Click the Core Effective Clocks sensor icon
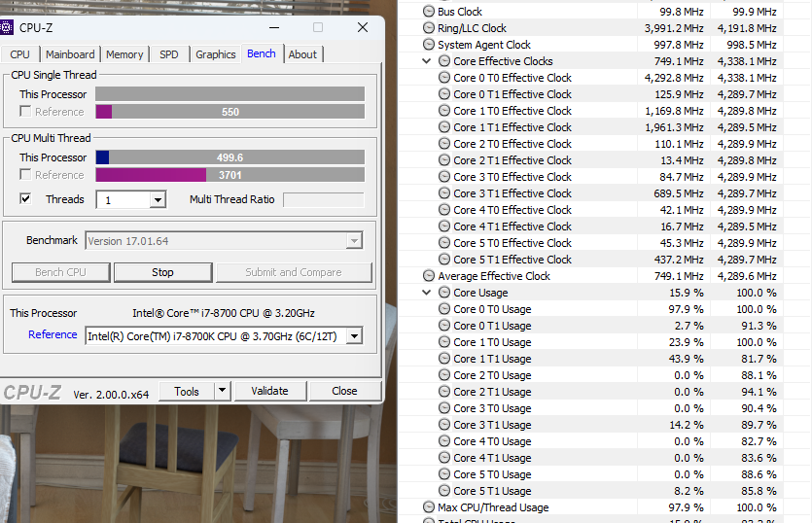Image resolution: width=812 pixels, height=523 pixels. [443, 60]
